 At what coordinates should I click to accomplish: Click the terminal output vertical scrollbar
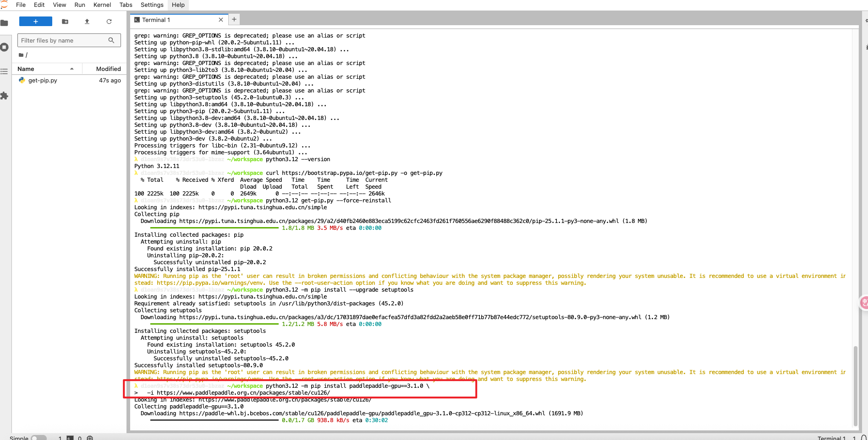click(855, 386)
